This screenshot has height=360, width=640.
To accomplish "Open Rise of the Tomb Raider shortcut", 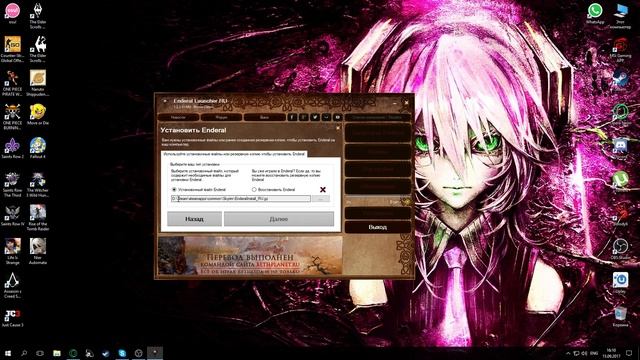I will 38,218.
